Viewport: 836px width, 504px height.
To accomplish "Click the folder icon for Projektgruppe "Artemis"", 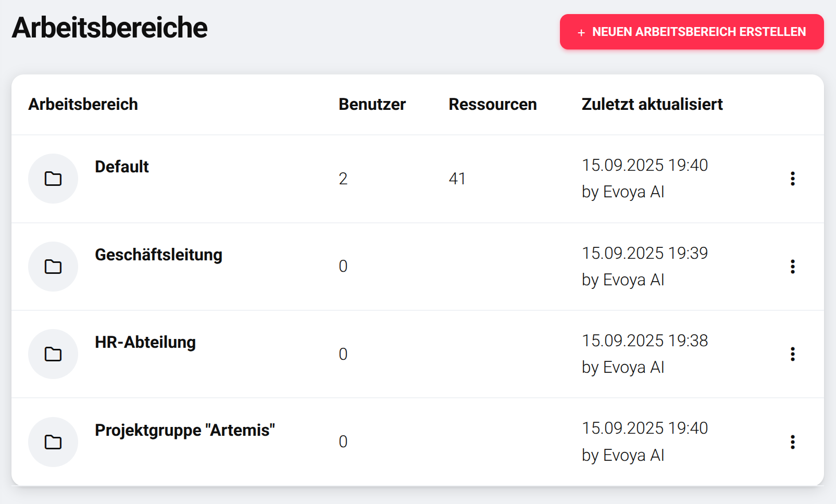I will (x=53, y=442).
